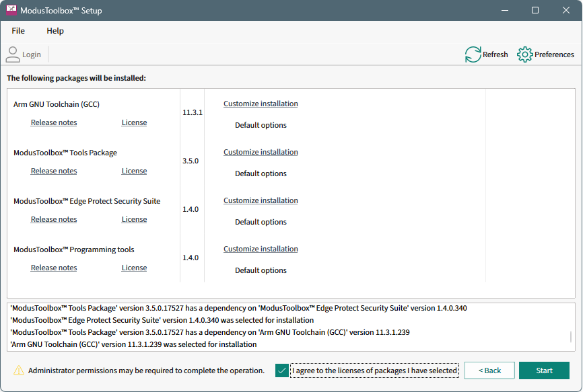The width and height of the screenshot is (585, 392).
Task: Maximize the ModusToolbox Setup window
Action: click(x=535, y=11)
